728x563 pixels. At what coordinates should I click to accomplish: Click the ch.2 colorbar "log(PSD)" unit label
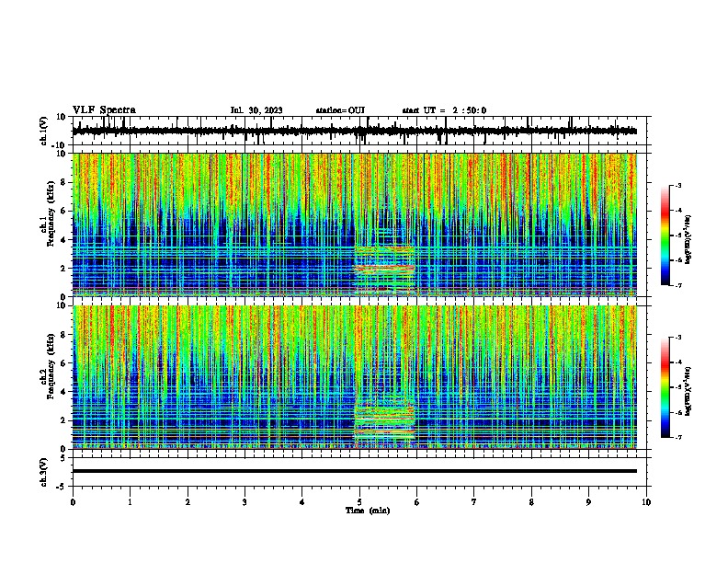pos(688,391)
